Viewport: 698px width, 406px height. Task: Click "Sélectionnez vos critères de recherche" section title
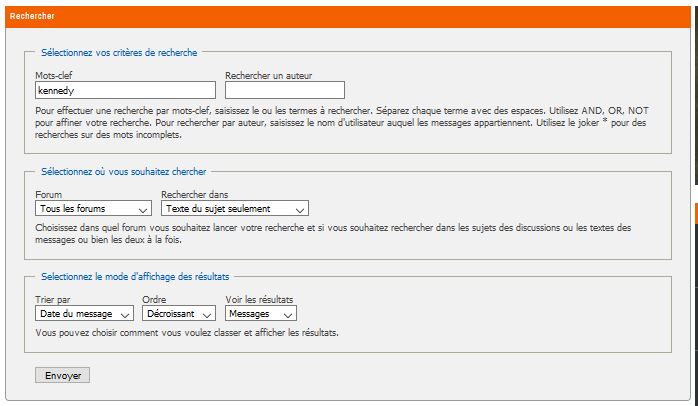click(119, 52)
